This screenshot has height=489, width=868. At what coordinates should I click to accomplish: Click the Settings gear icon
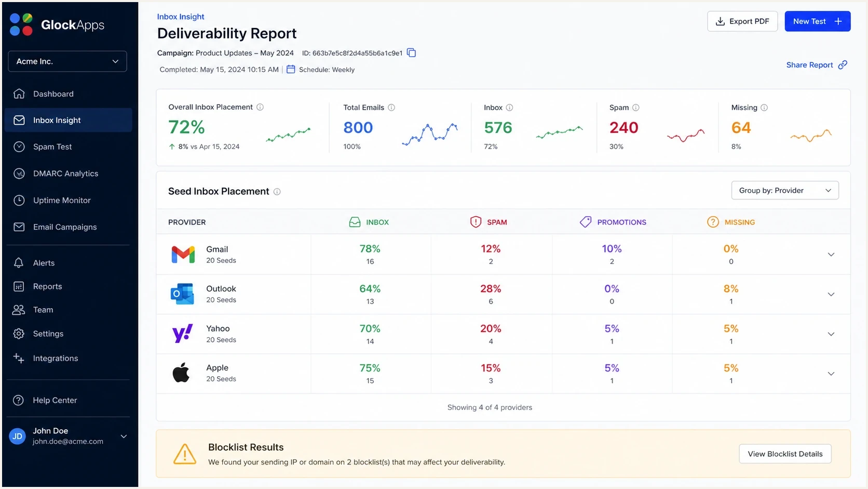19,334
